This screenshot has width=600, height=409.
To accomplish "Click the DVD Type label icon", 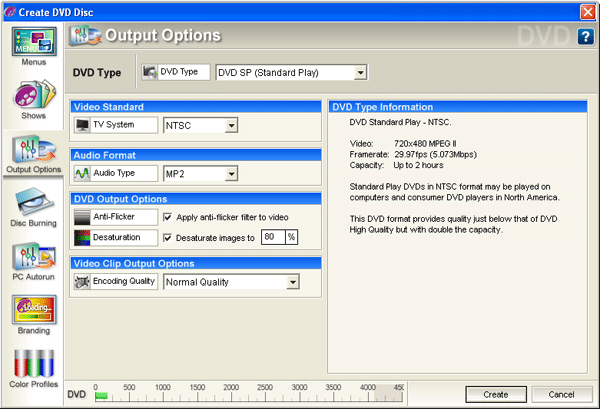I will click(x=150, y=72).
